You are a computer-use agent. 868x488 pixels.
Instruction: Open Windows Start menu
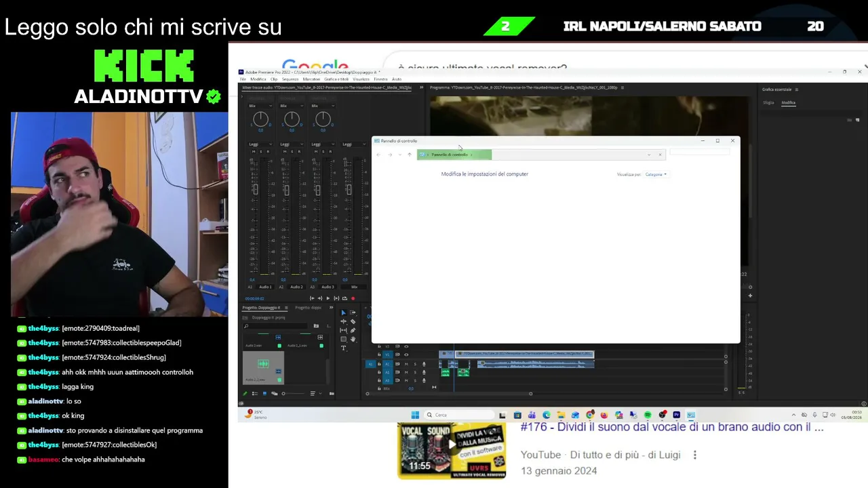click(x=415, y=415)
